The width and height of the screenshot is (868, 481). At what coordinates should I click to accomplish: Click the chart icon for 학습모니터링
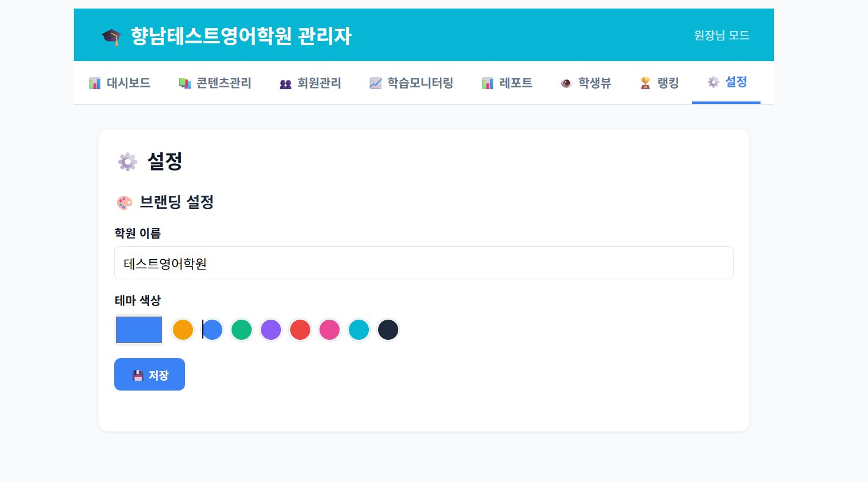click(x=376, y=83)
